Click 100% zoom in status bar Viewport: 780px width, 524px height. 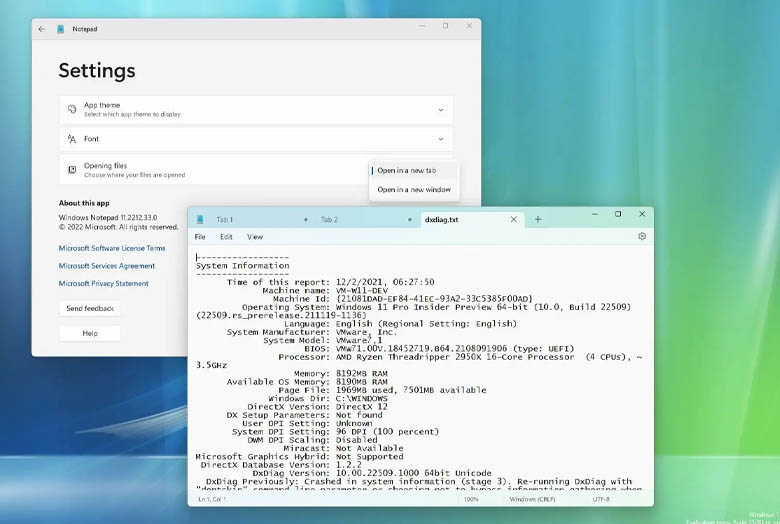pyautogui.click(x=471, y=499)
